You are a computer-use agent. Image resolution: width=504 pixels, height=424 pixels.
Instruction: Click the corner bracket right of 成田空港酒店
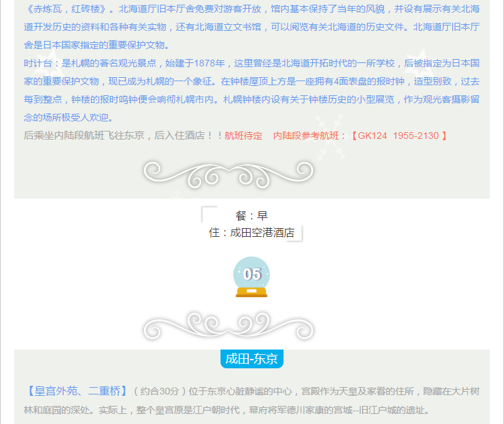(x=295, y=233)
